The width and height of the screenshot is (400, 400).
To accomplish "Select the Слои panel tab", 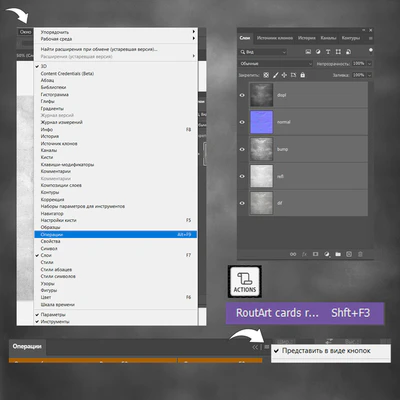I will [x=245, y=38].
